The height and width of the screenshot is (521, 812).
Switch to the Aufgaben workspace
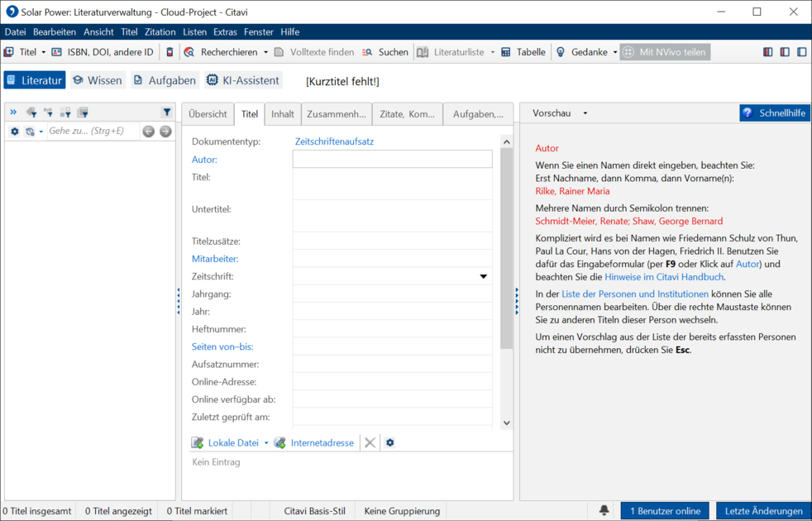click(x=165, y=80)
